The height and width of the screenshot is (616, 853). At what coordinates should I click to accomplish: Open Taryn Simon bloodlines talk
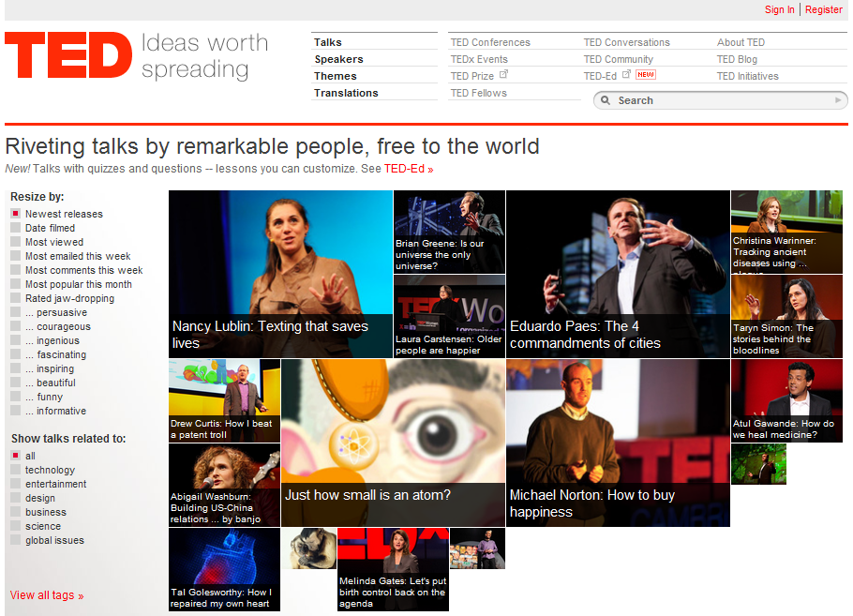(786, 316)
